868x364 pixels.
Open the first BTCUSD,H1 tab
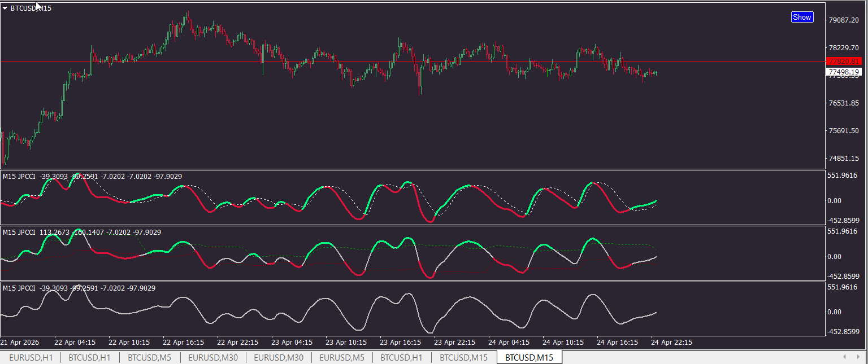click(x=90, y=358)
